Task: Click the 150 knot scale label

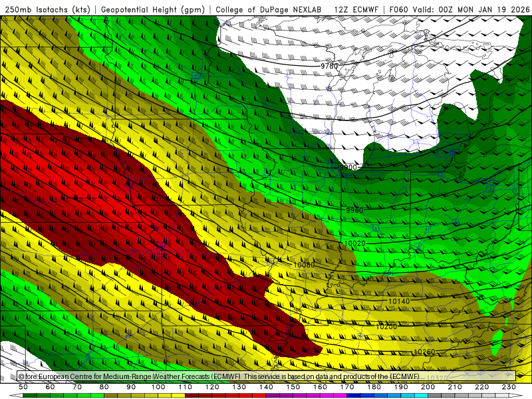Action: pos(293,387)
